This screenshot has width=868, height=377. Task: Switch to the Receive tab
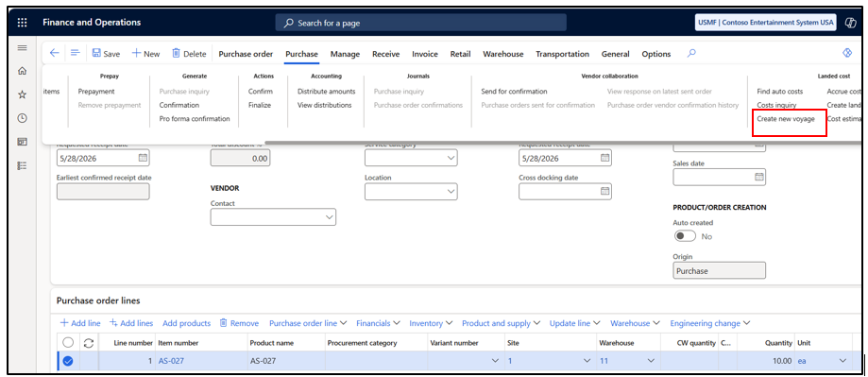click(386, 54)
